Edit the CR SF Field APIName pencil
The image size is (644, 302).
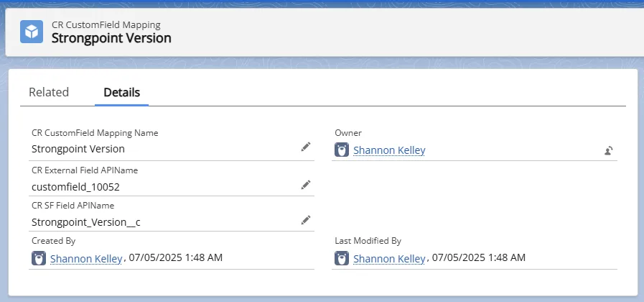click(x=306, y=221)
